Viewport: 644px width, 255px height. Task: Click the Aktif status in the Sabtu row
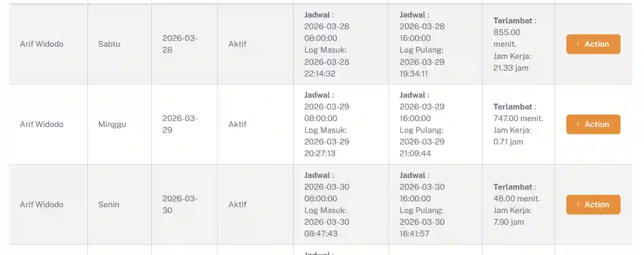tap(237, 44)
